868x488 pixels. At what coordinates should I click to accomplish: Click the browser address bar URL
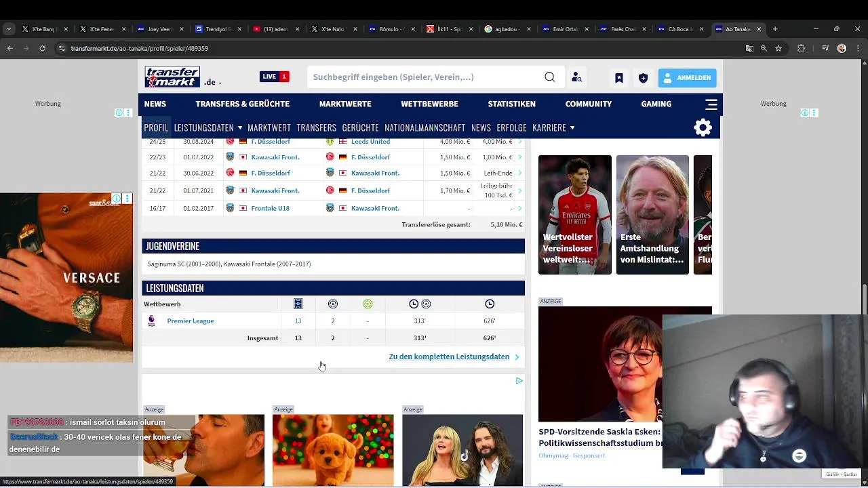[x=139, y=48]
